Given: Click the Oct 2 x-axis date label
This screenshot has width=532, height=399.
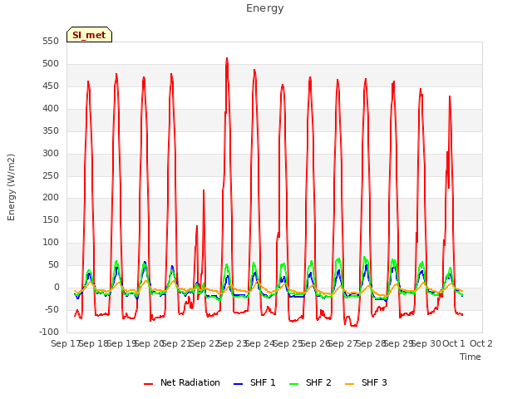Looking at the screenshot, I should coord(481,343).
